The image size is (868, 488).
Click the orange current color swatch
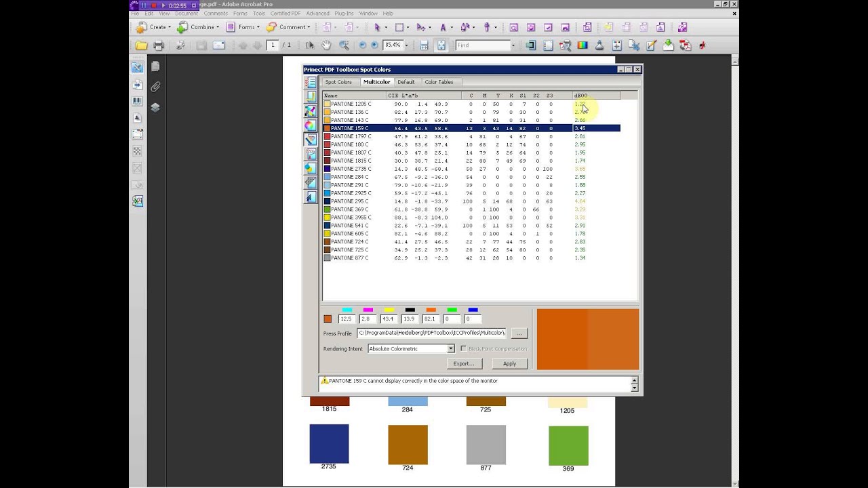(328, 319)
